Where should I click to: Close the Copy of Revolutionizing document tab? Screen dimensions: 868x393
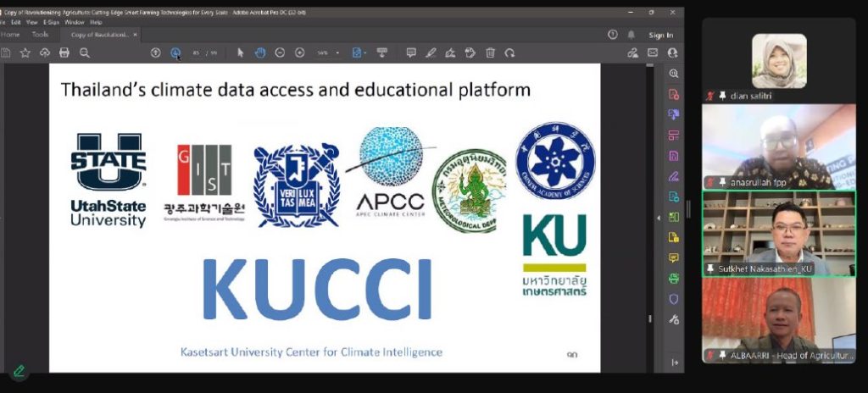(x=135, y=35)
